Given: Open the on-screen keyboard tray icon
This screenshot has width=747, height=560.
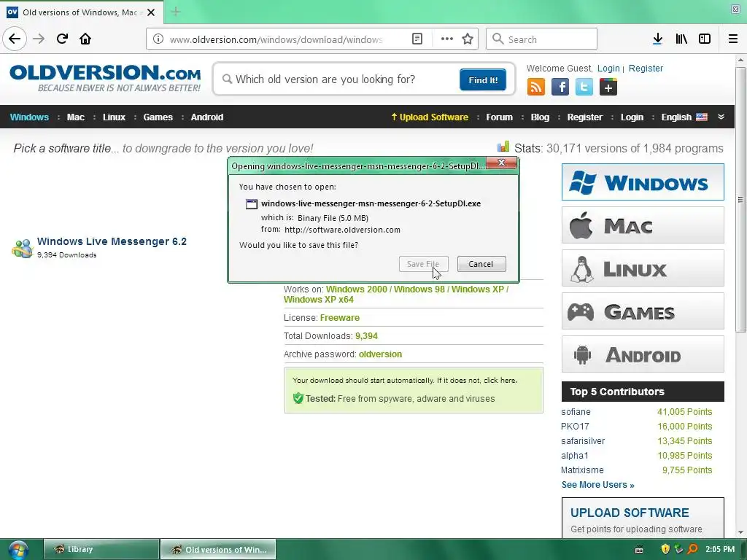Looking at the screenshot, I should tap(639, 550).
